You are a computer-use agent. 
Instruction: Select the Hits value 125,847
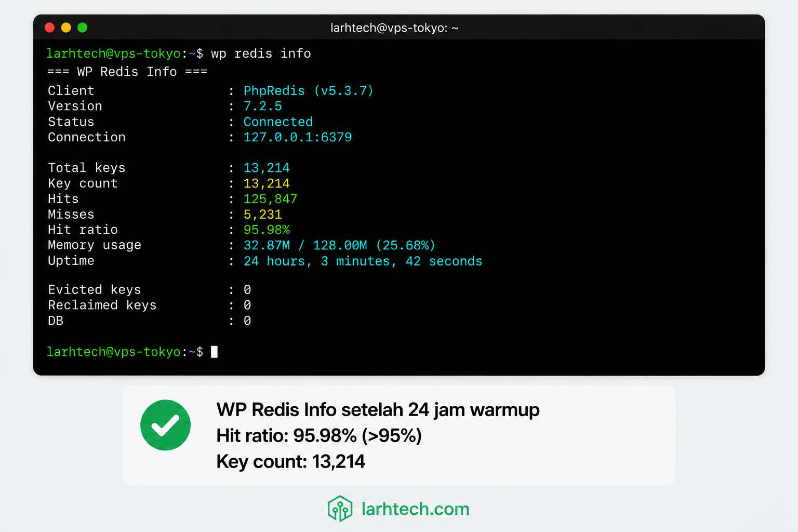pyautogui.click(x=270, y=199)
